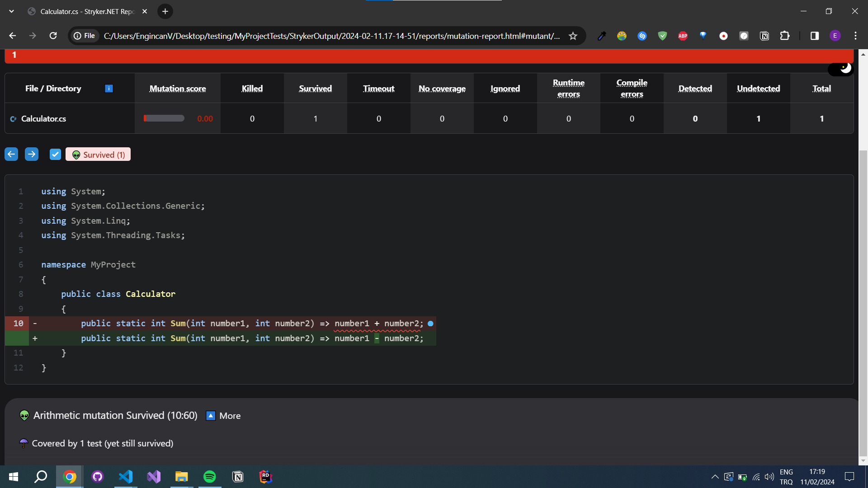The image size is (868, 488).
Task: Click the previous mutant arrow icon
Action: click(x=11, y=154)
